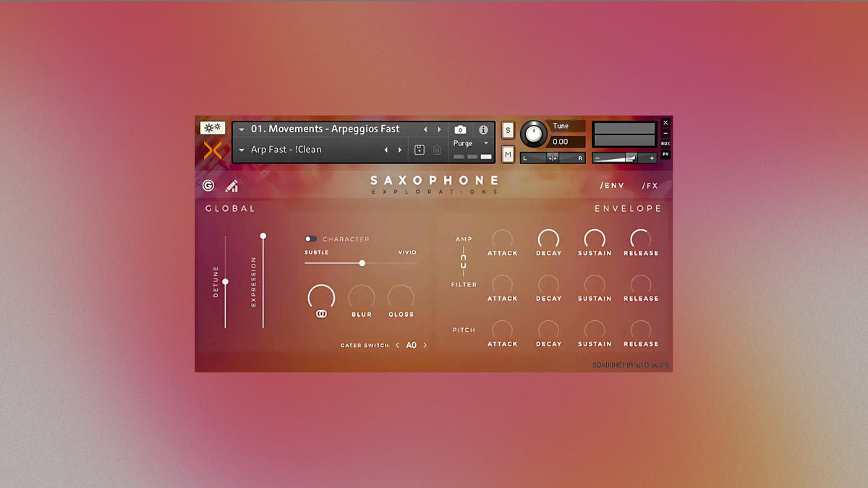Viewport: 868px width, 488px height.
Task: Click the master volume slider handle
Action: 631,158
